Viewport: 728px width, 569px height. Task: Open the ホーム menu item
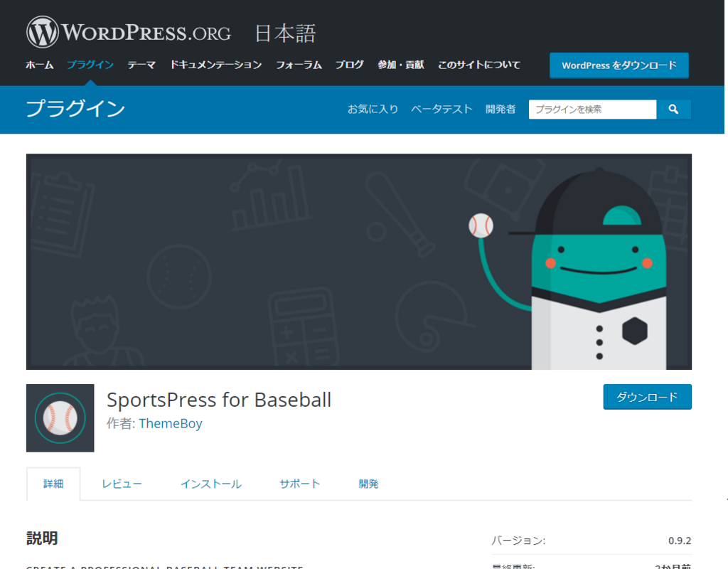[40, 65]
